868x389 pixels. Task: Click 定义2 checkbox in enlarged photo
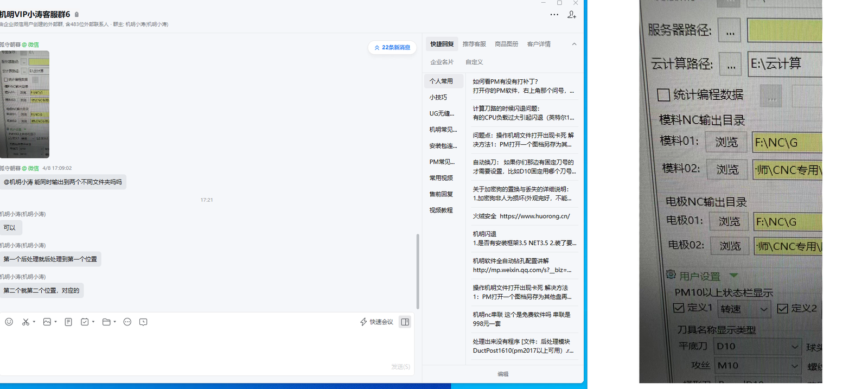pos(782,308)
